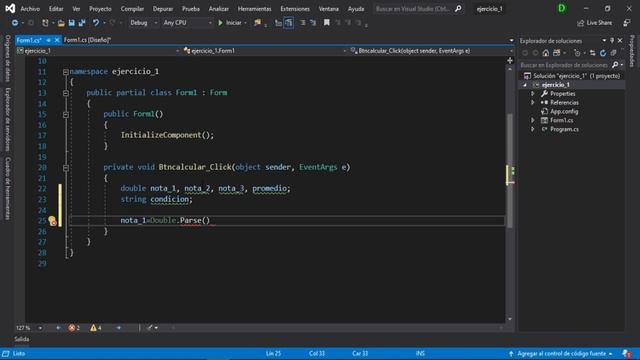Click Agregar al control de código fuente
The width and height of the screenshot is (640, 360).
(x=561, y=353)
